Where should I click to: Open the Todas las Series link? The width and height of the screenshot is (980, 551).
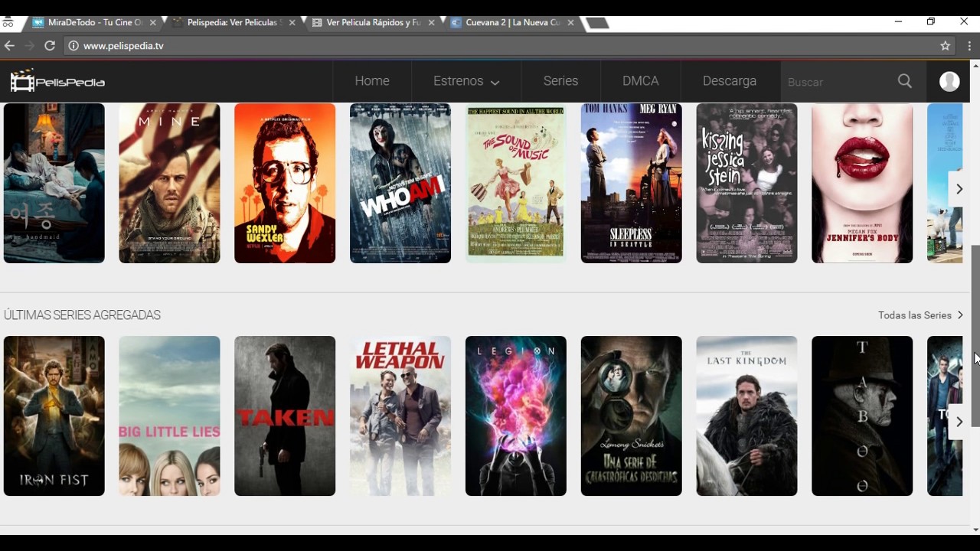click(920, 315)
